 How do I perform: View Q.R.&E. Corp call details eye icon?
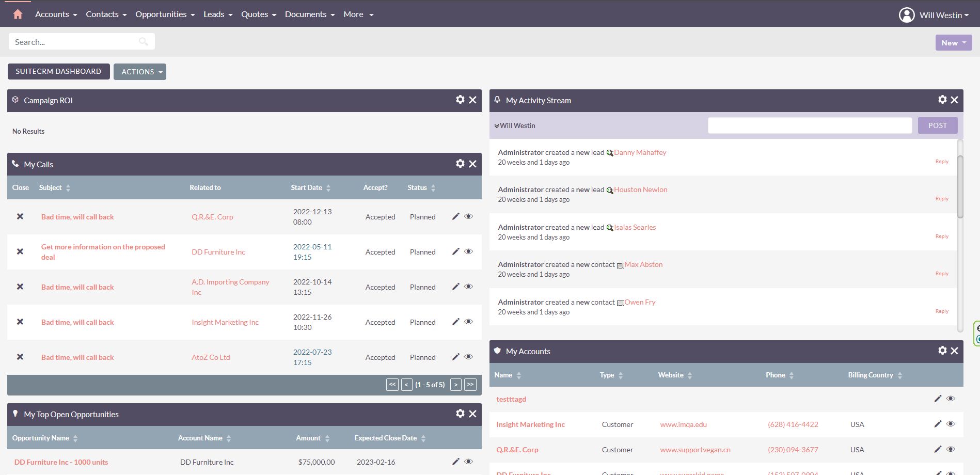click(x=468, y=216)
